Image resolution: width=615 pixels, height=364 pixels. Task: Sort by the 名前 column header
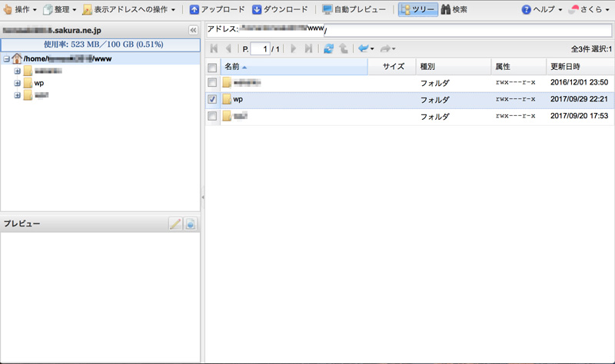[294, 67]
